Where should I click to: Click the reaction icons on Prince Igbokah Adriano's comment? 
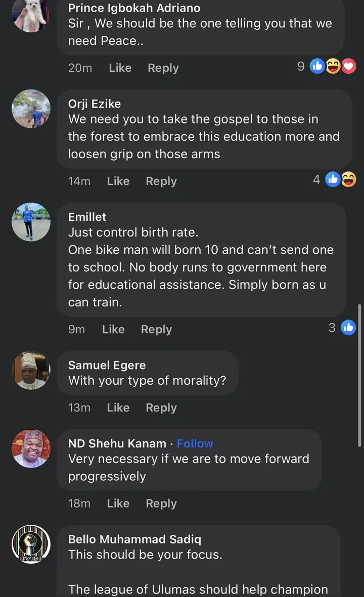tap(333, 66)
